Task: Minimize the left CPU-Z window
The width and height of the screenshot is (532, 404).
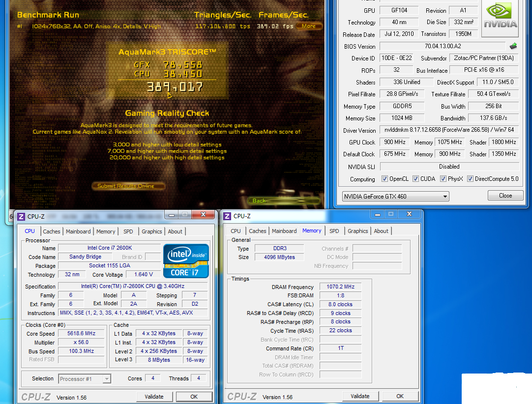Action: (x=172, y=215)
